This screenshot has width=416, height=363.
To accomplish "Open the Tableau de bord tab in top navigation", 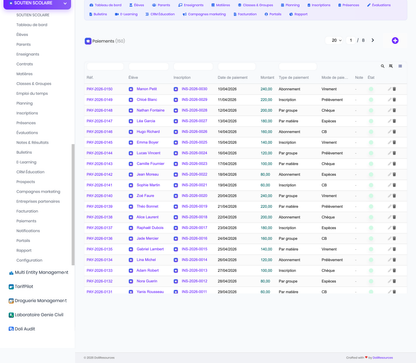I will (x=105, y=5).
